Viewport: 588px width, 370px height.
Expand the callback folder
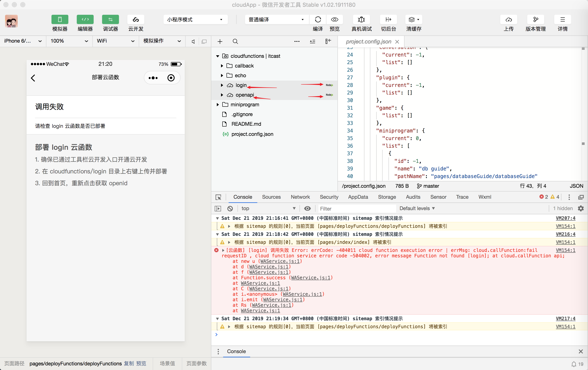(222, 66)
